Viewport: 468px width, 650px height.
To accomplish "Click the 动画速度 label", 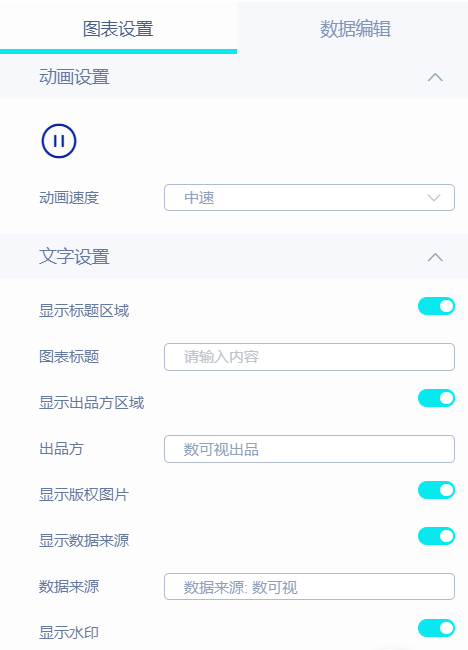I will 69,198.
